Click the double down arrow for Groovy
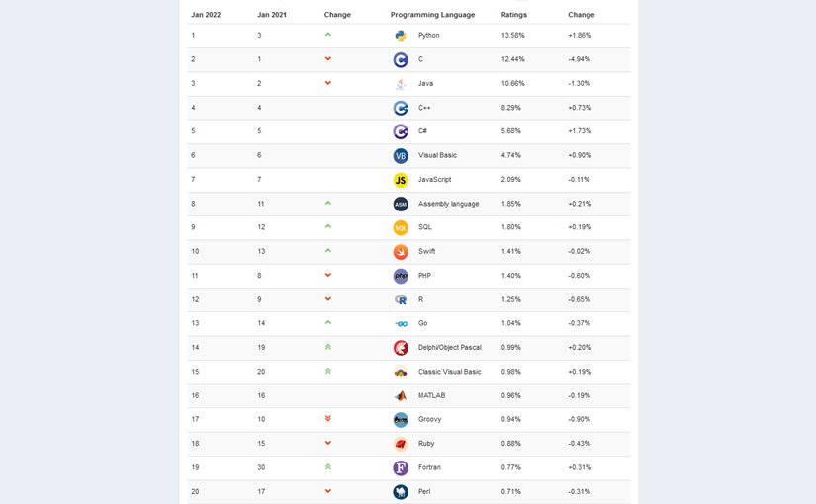 pos(328,419)
